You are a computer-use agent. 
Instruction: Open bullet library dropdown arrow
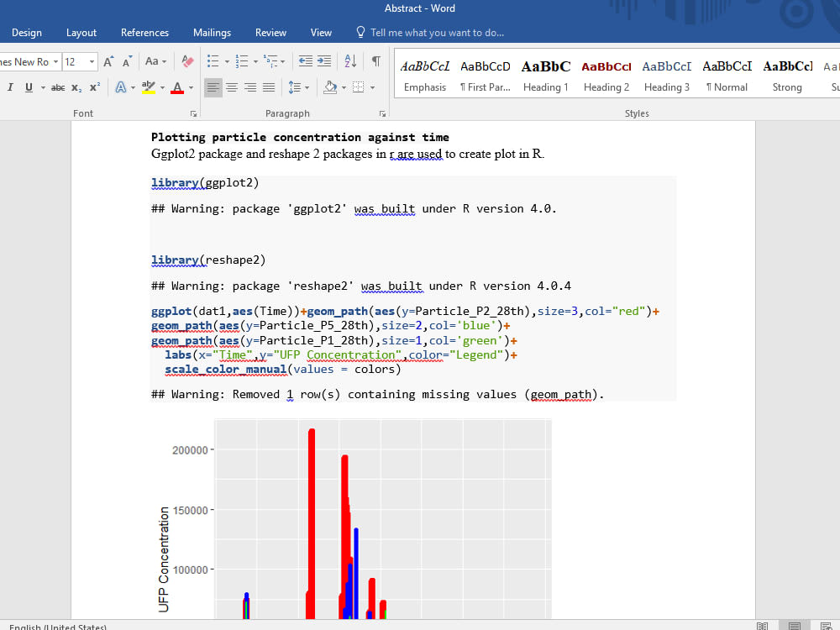(x=227, y=61)
